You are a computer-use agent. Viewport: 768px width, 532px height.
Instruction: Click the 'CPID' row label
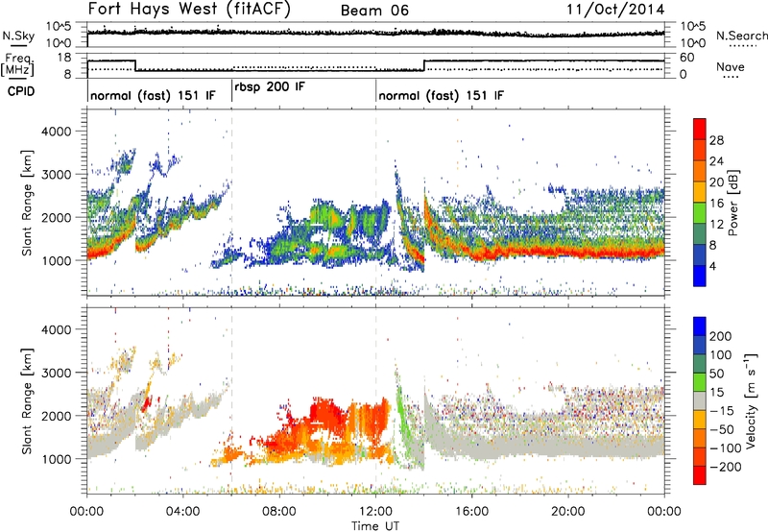click(21, 91)
